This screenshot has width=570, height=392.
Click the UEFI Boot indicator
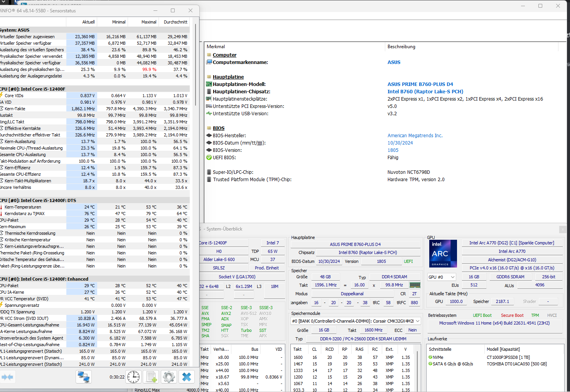tap(482, 315)
